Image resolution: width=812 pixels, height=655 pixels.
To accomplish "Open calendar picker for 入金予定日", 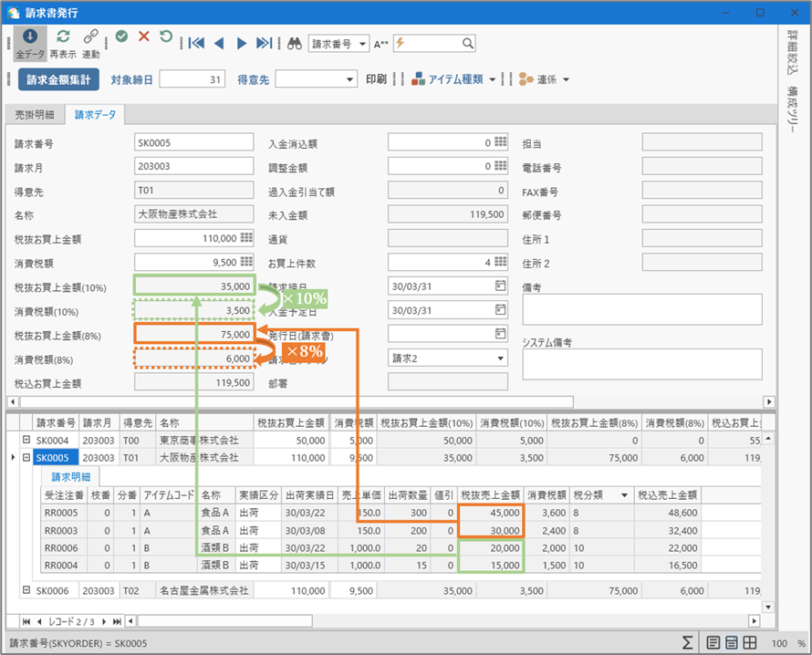I will click(x=500, y=309).
